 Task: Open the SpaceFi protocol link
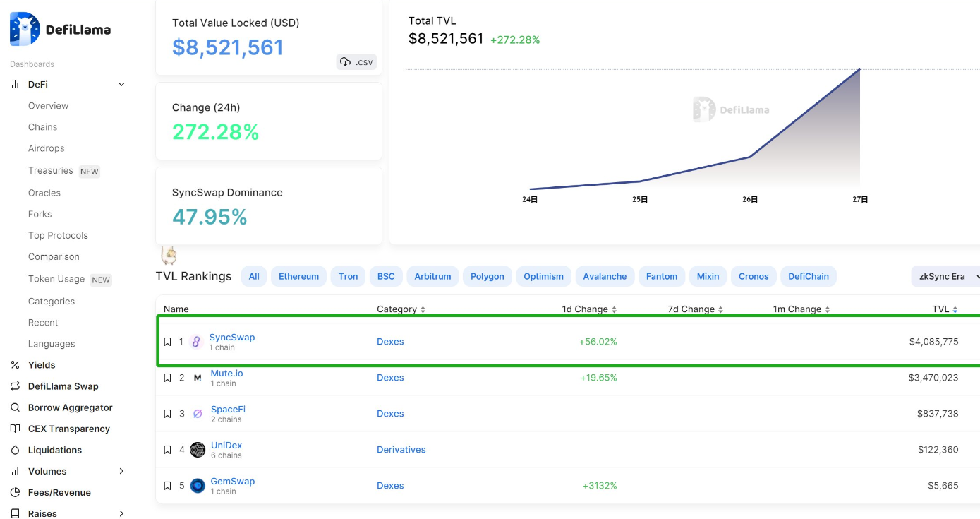[x=228, y=409]
